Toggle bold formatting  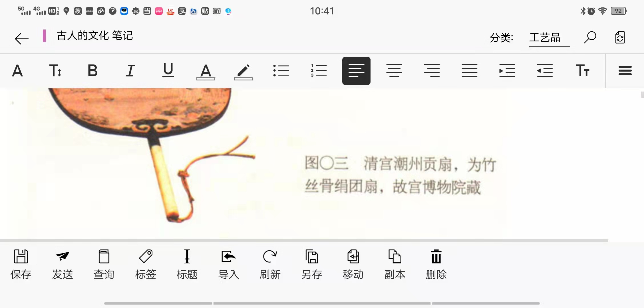coord(92,71)
